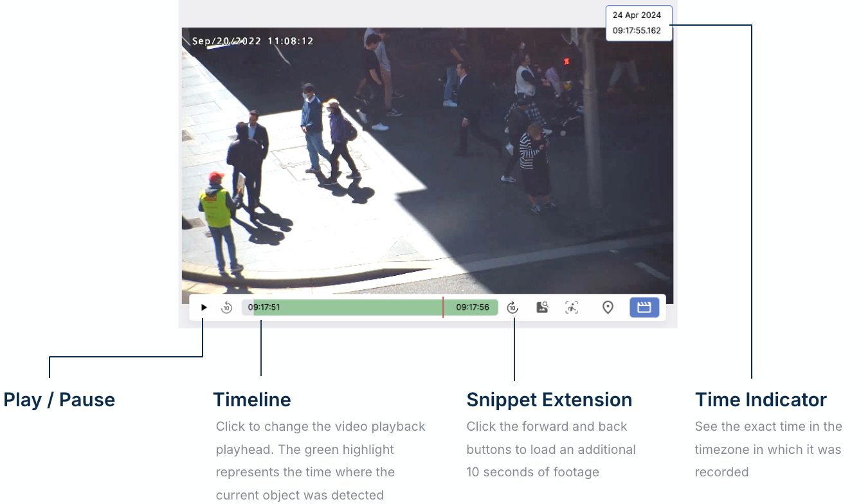Rewind footage by 10 seconds

pos(226,308)
